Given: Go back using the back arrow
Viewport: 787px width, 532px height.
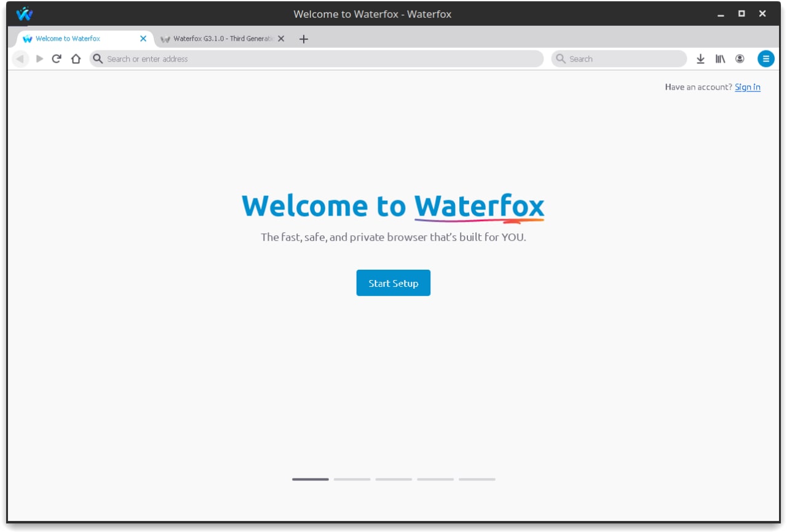Looking at the screenshot, I should (20, 59).
